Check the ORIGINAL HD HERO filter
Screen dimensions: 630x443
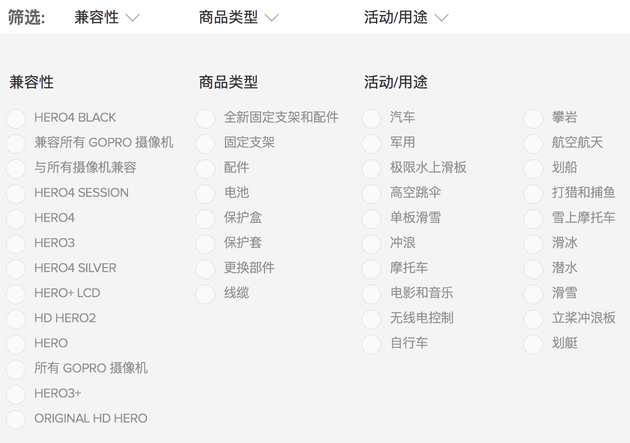pyautogui.click(x=16, y=419)
